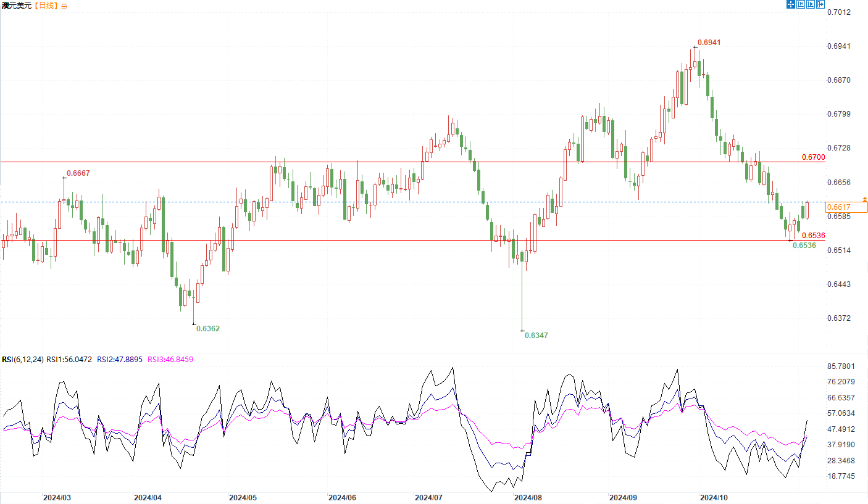Click the RSI(6,12,24) indicator label
This screenshot has height=504, width=868.
pyautogui.click(x=23, y=360)
